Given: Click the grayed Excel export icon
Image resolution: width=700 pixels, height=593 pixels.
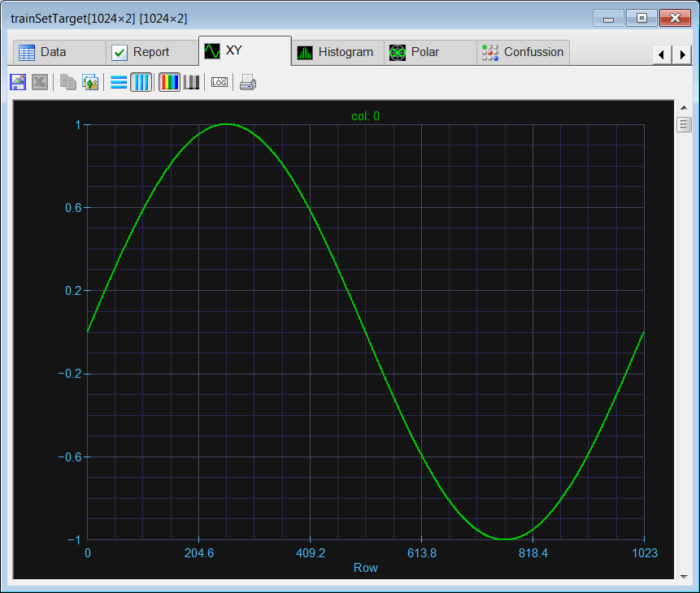Looking at the screenshot, I should click(40, 82).
